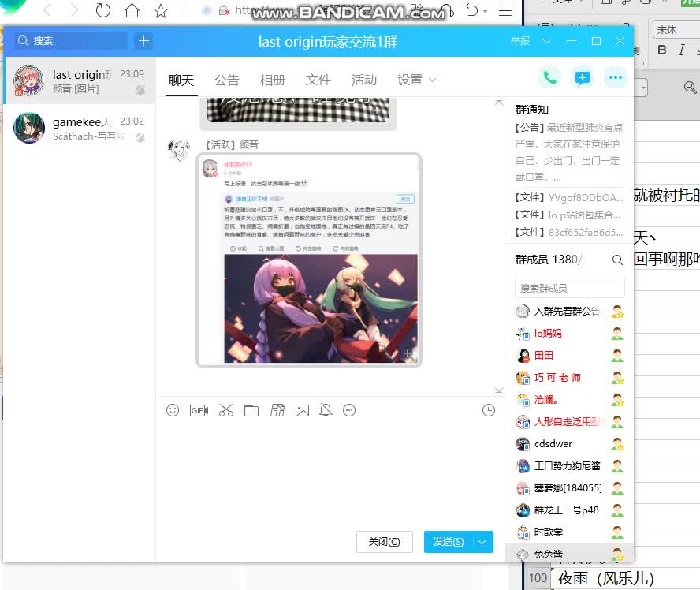Select the gamekee conversation in list
The width and height of the screenshot is (700, 590).
click(80, 129)
